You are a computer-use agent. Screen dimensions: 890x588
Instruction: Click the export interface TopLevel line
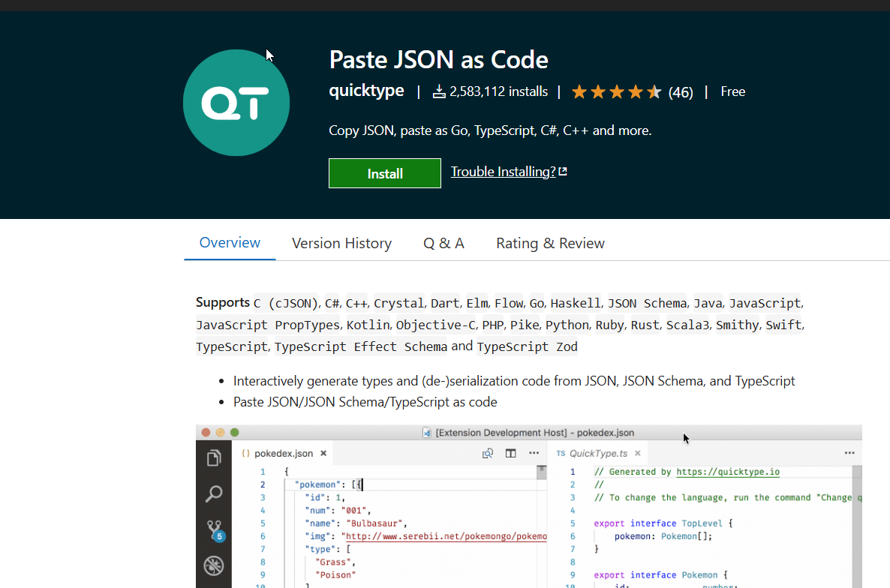click(x=663, y=523)
